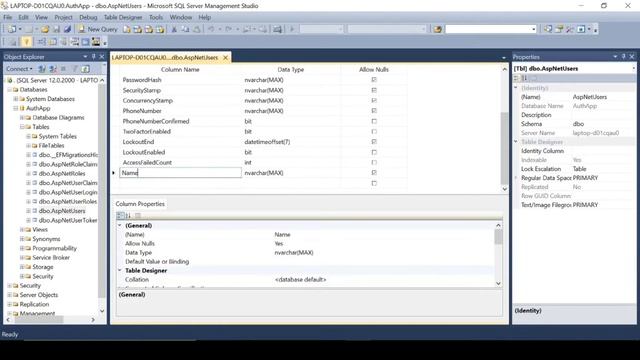Click the Open File folder icon in toolbar
This screenshot has height=360, width=640.
click(45, 29)
